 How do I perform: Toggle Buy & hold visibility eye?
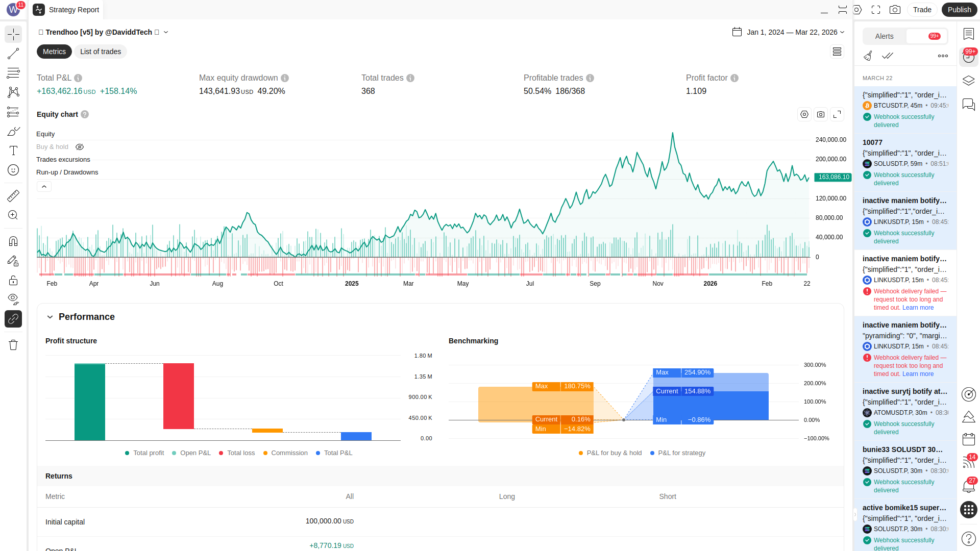(80, 147)
